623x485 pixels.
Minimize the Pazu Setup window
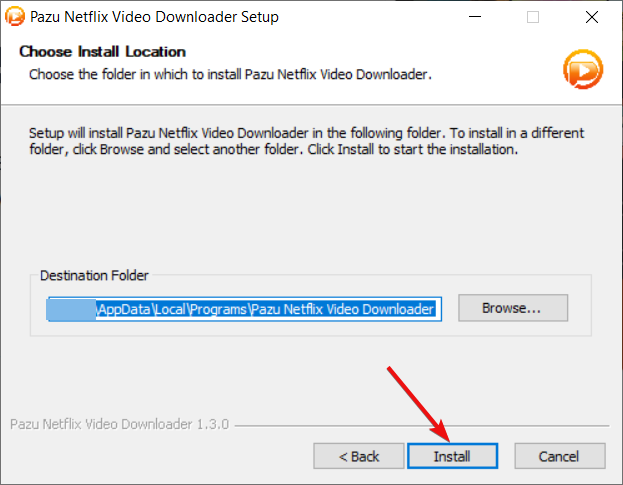475,17
